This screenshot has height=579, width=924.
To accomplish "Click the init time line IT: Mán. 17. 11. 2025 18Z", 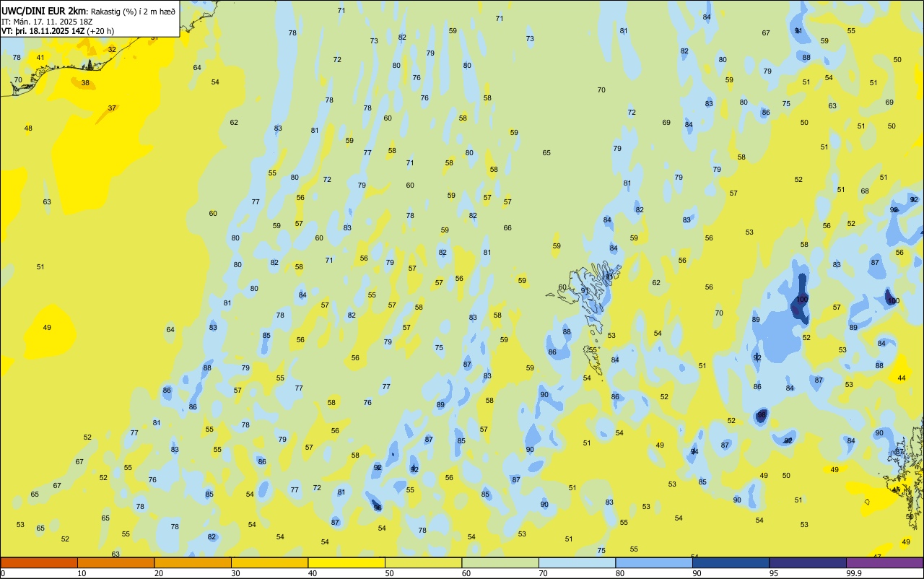I will [47, 22].
